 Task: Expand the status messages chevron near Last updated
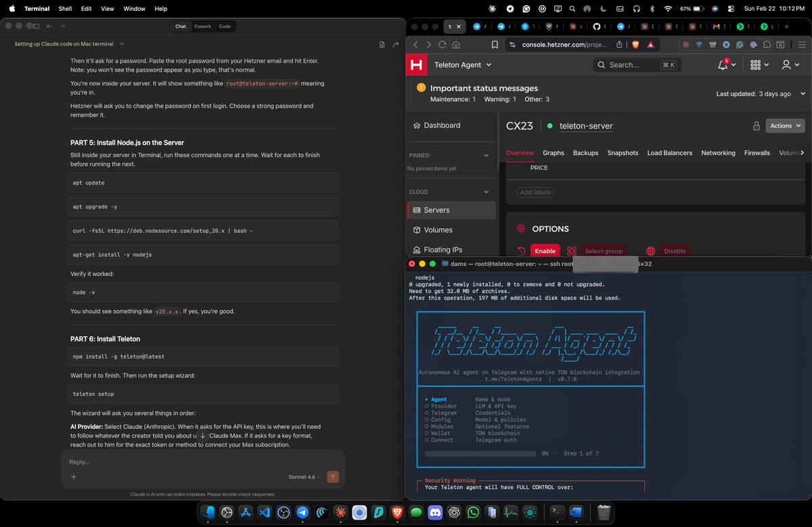tap(803, 94)
